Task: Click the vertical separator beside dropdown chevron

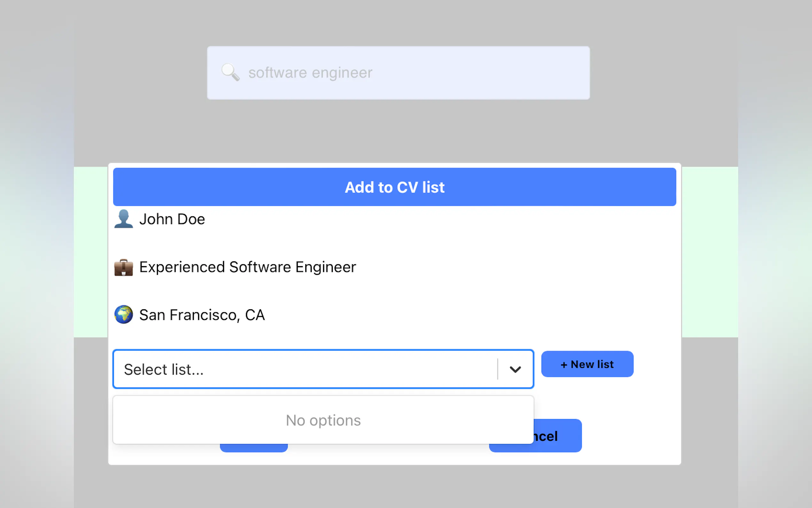Action: [497, 369]
